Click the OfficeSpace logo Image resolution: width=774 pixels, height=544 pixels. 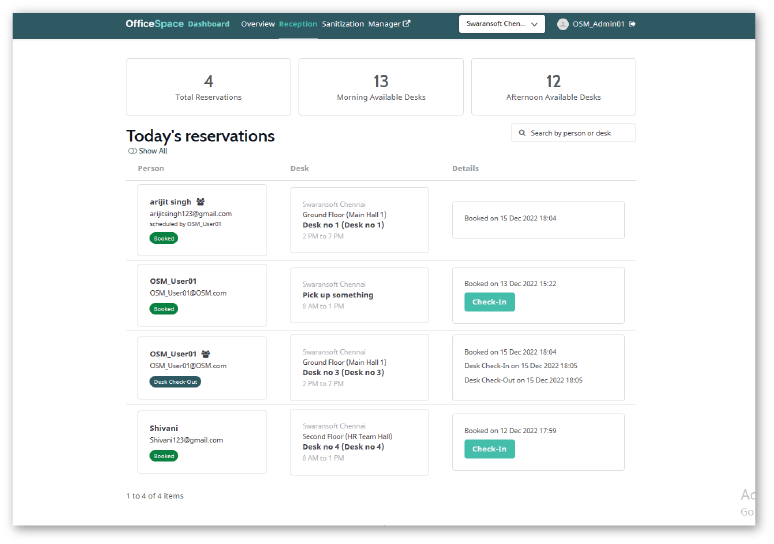click(155, 23)
